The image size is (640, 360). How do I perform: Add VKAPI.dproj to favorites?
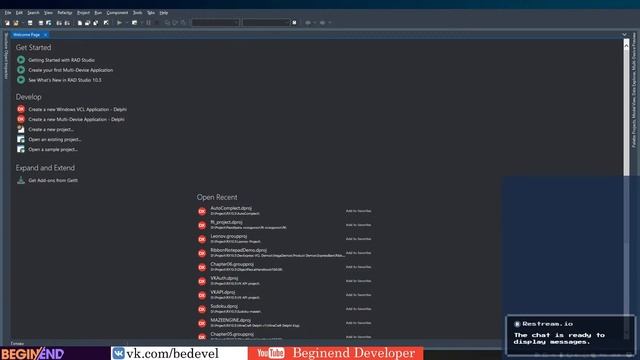click(x=358, y=295)
